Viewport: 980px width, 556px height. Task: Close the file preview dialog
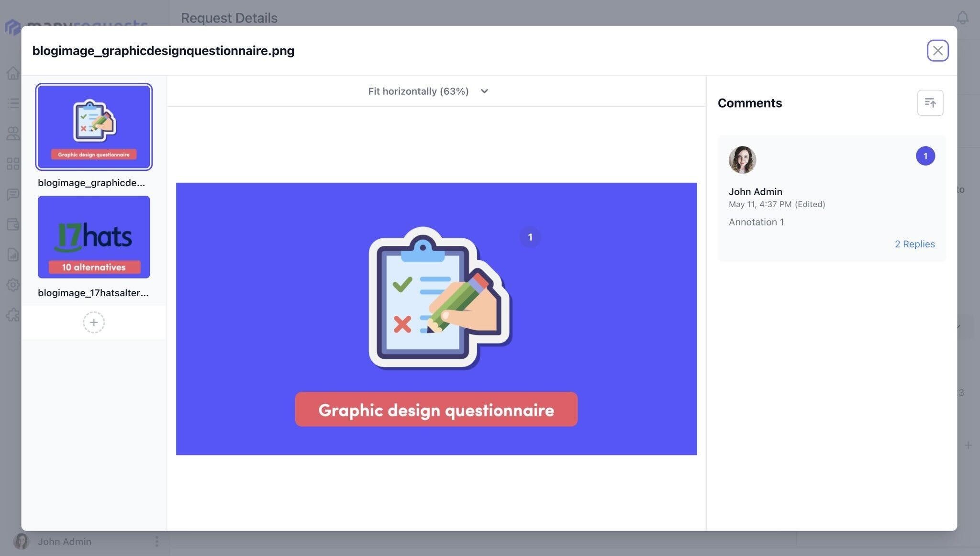pos(937,51)
